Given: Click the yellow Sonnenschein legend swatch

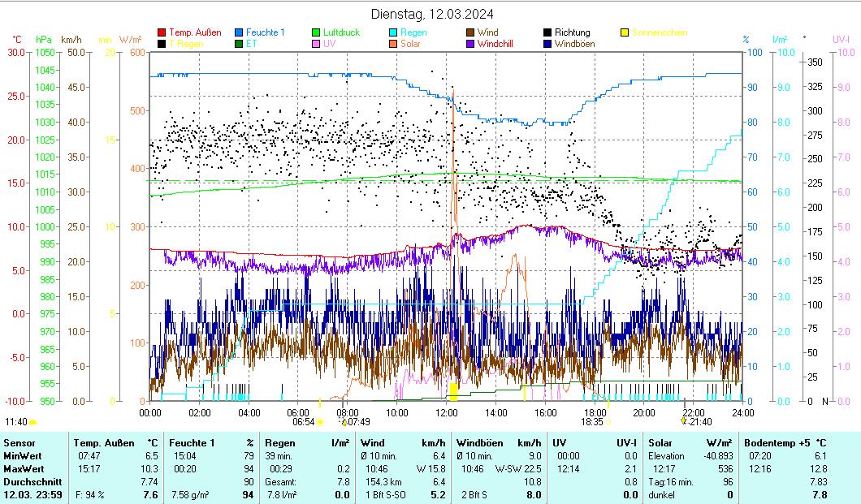Looking at the screenshot, I should pyautogui.click(x=625, y=33).
